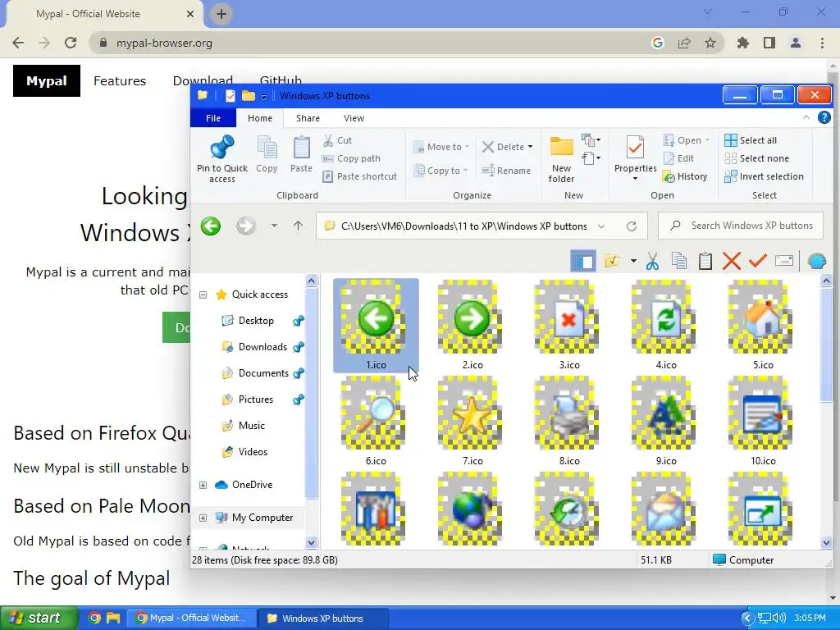Screen dimensions: 840x630
Task: Click copy pages icon in toolbar
Action: [678, 261]
